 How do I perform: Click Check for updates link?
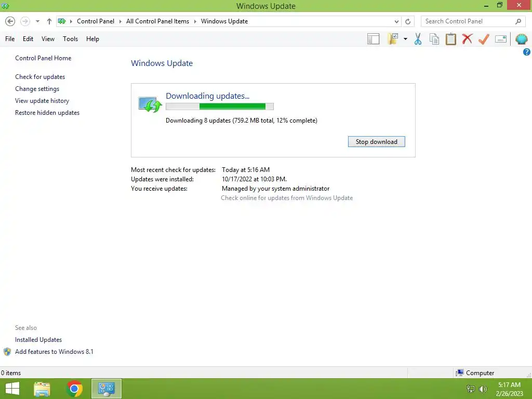coord(40,77)
